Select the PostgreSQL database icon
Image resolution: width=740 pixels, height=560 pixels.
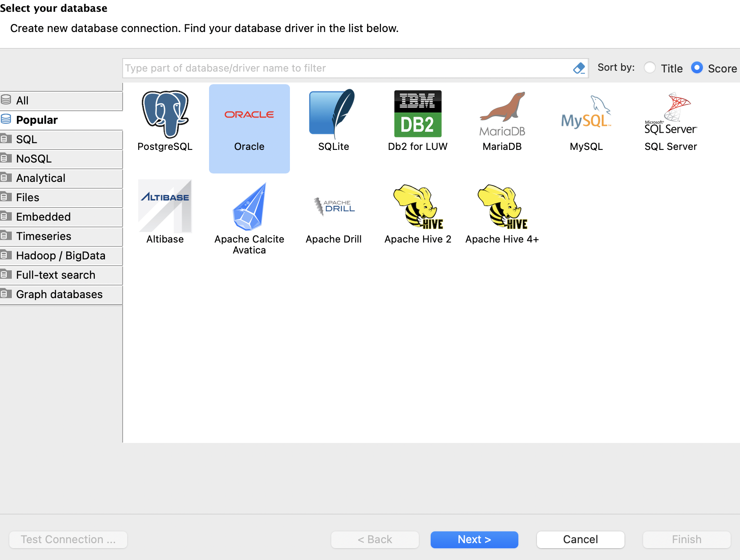[x=165, y=114]
